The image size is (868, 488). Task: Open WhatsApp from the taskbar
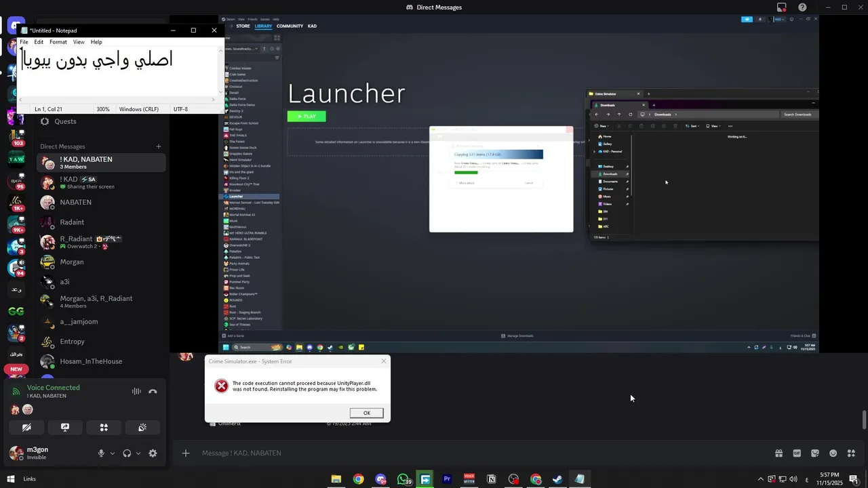[x=403, y=479]
